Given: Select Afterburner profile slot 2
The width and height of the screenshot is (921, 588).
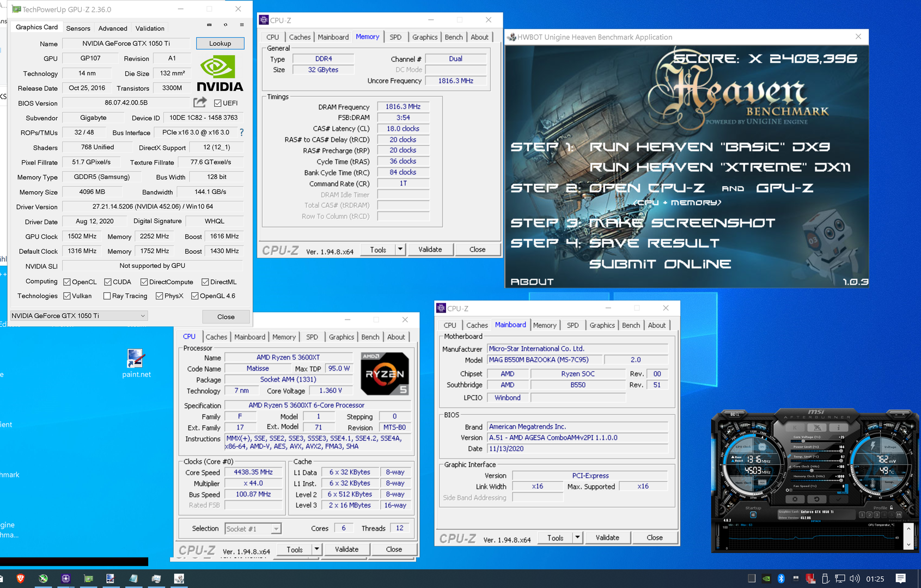Looking at the screenshot, I should pyautogui.click(x=869, y=515).
